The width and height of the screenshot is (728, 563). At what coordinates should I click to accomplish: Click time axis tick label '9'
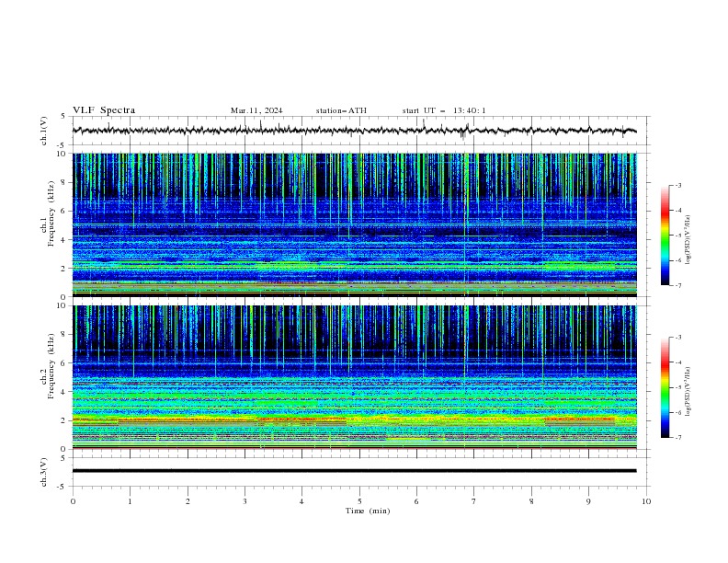[588, 501]
